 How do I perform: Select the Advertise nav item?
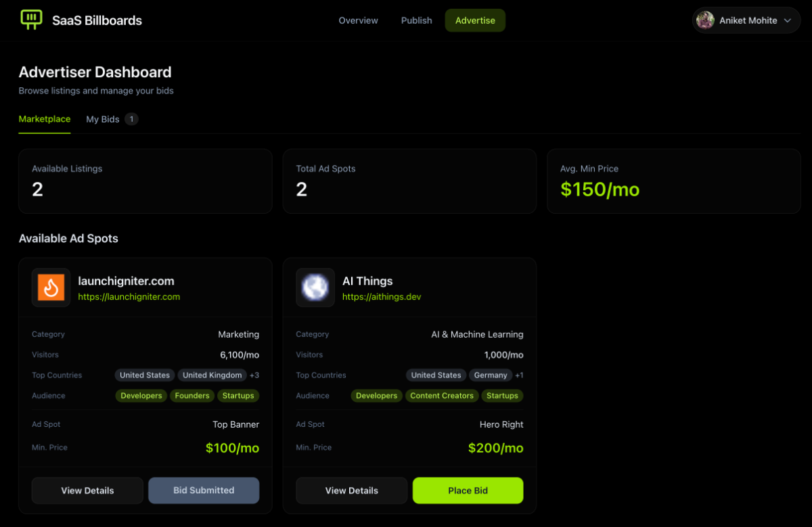475,20
